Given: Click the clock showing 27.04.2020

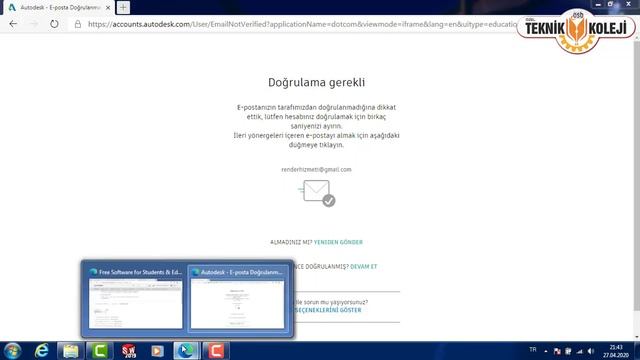Looking at the screenshot, I should point(616,351).
